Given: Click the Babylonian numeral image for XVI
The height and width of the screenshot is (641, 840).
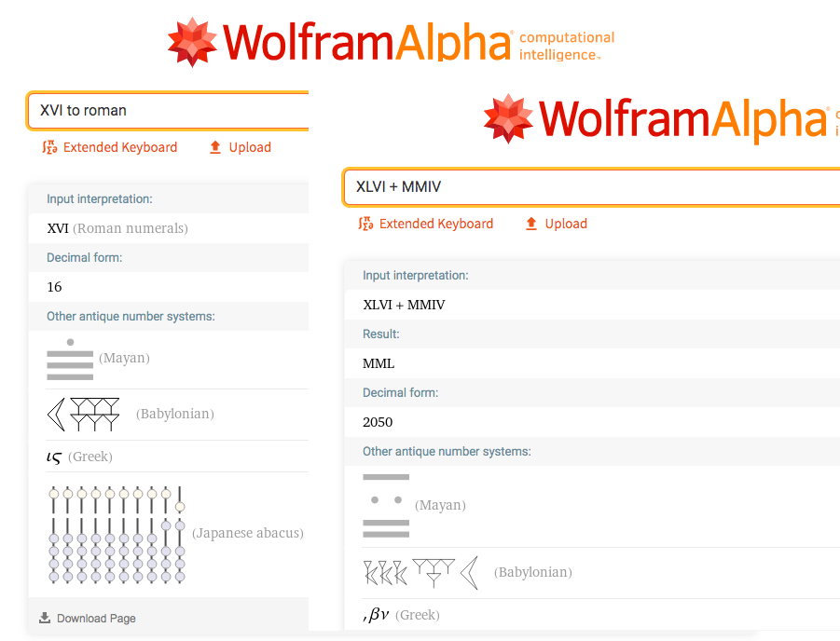Looking at the screenshot, I should pyautogui.click(x=84, y=414).
